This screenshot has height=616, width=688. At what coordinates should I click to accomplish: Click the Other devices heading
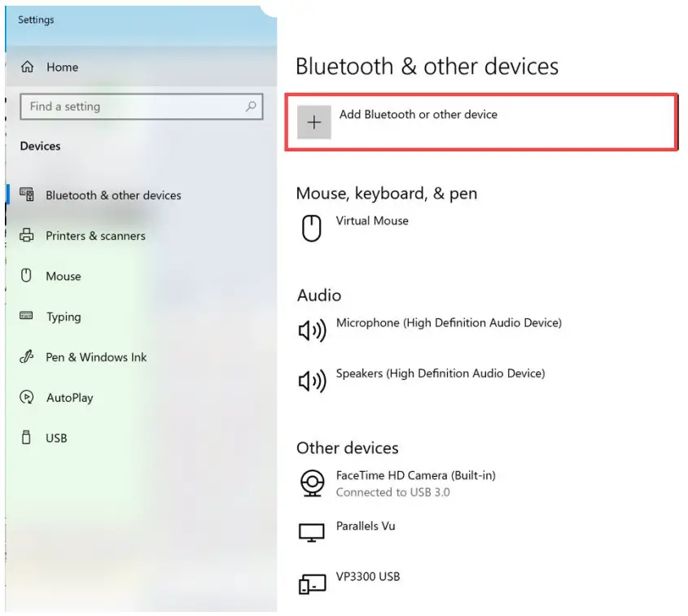[x=348, y=448]
